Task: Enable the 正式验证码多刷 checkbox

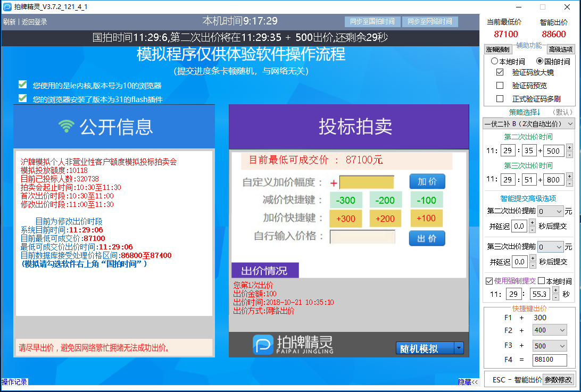Action: (x=500, y=98)
